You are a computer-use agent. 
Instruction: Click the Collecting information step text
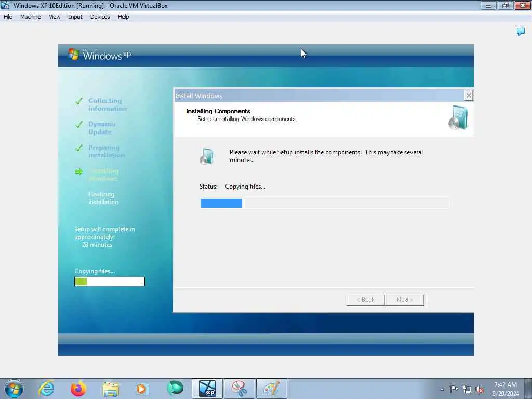pos(108,104)
